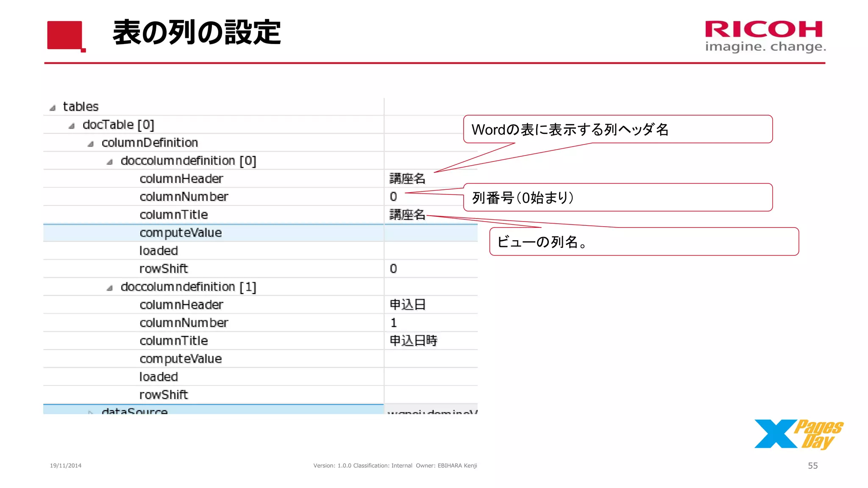Select computeValue under doccolumndefinition [1]
Image resolution: width=868 pixels, height=488 pixels.
click(x=181, y=359)
